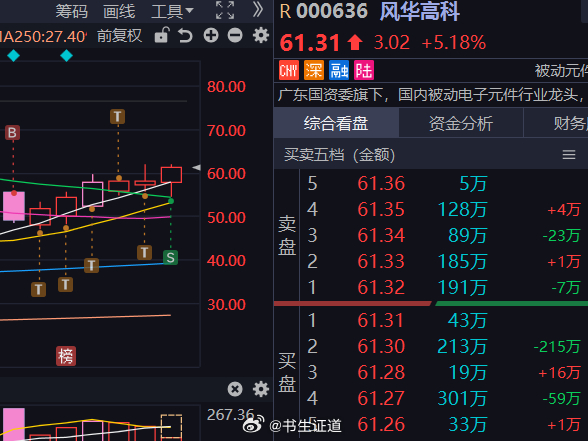The image size is (588, 441).
Task: Click the latest red candlestick on chart
Action: click(x=171, y=175)
